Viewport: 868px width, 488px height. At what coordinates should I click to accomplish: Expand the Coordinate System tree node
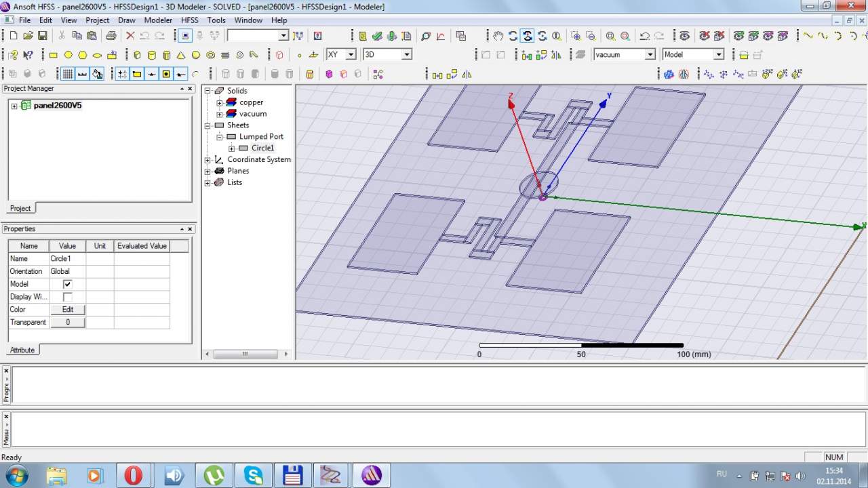click(208, 160)
